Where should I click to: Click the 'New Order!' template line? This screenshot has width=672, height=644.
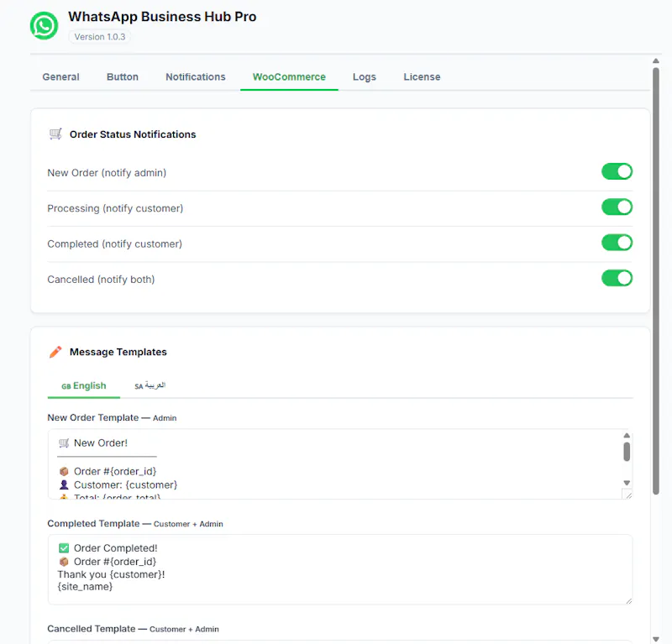tap(93, 442)
